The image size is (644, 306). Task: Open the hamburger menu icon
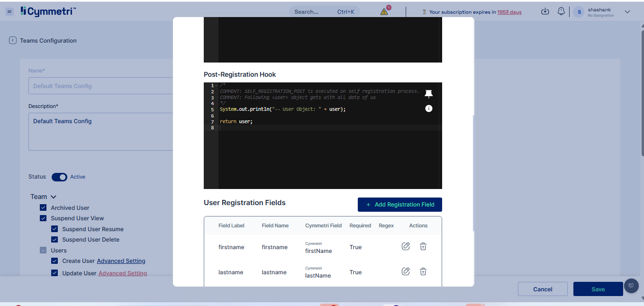point(9,12)
